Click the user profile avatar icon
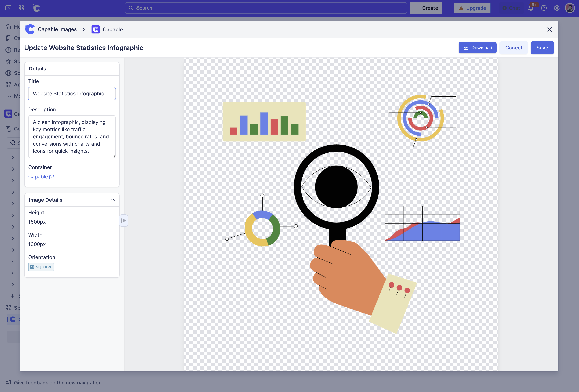The width and height of the screenshot is (579, 392). tap(570, 7)
